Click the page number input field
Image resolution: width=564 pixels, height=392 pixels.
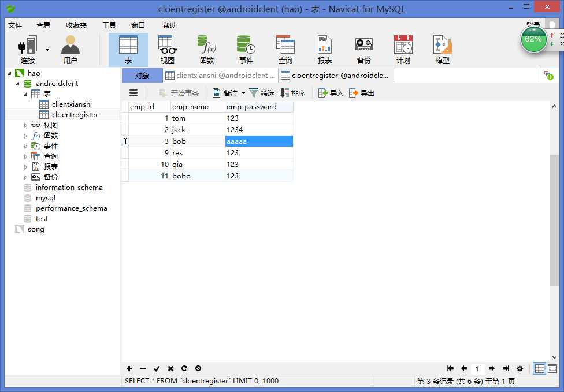478,368
